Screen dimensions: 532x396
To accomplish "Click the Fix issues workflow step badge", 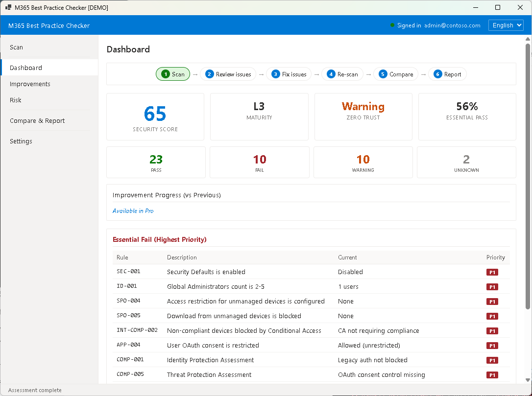I will [x=289, y=74].
